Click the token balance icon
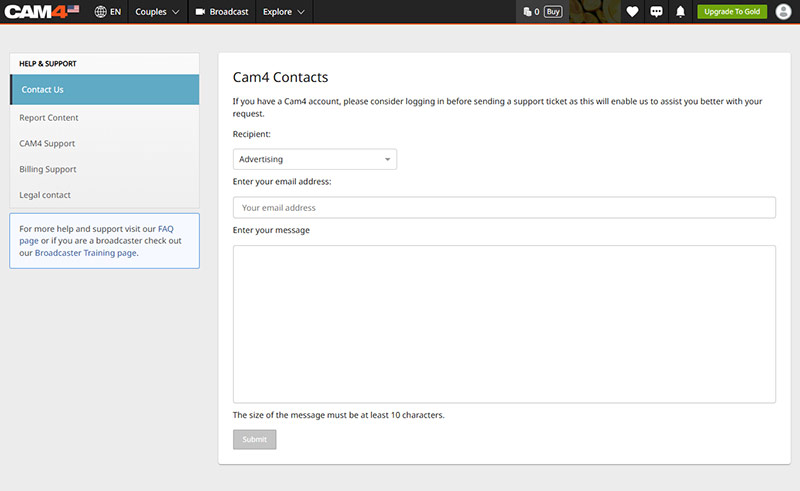This screenshot has height=491, width=800. coord(528,12)
